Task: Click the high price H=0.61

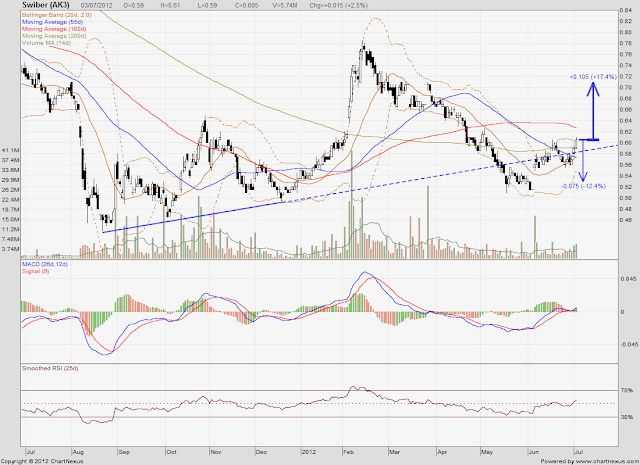Action: click(171, 6)
